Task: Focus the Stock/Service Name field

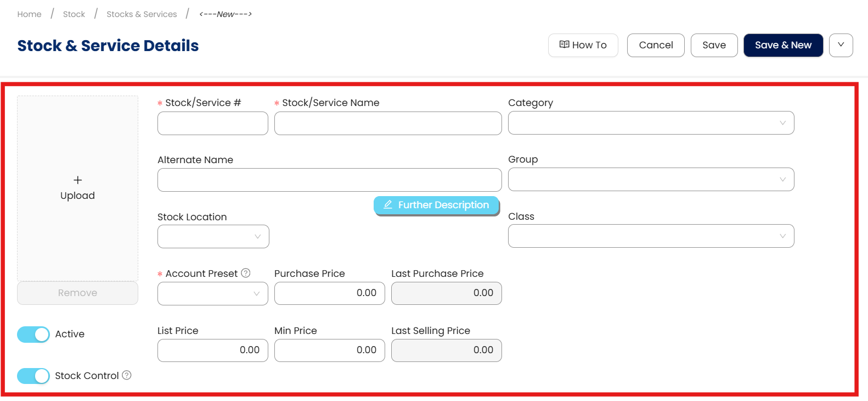Action: [388, 124]
